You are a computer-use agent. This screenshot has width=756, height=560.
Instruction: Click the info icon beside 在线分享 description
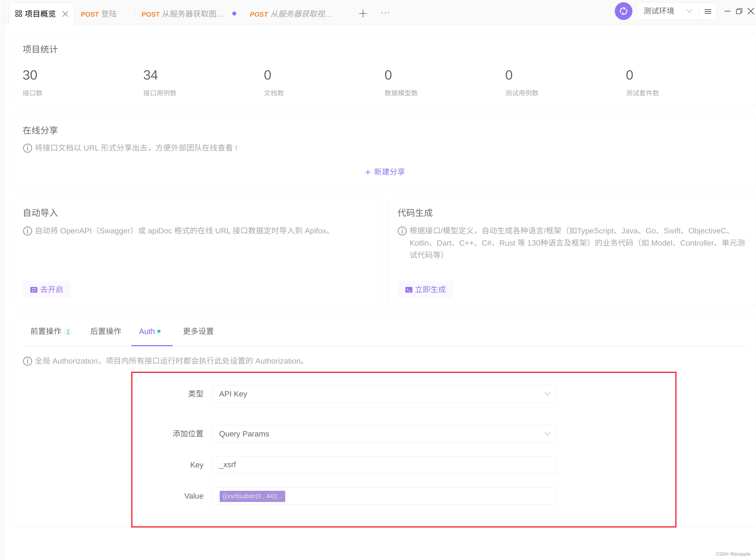click(27, 148)
